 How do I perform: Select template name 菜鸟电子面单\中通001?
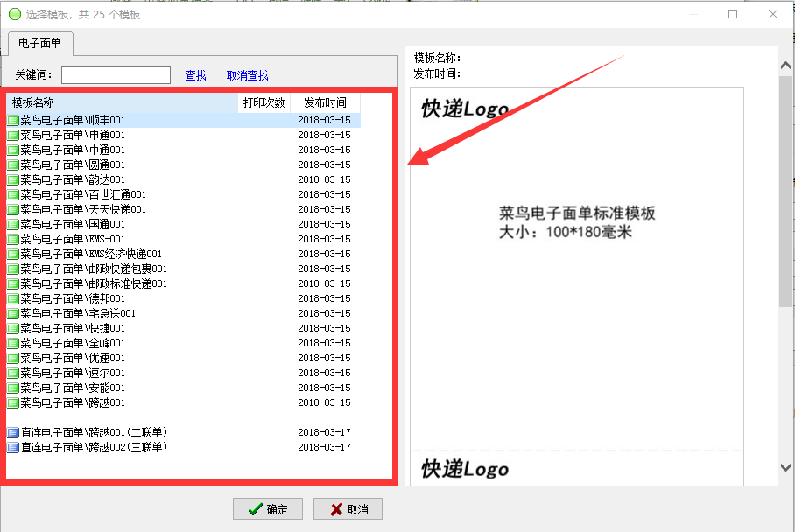(73, 150)
